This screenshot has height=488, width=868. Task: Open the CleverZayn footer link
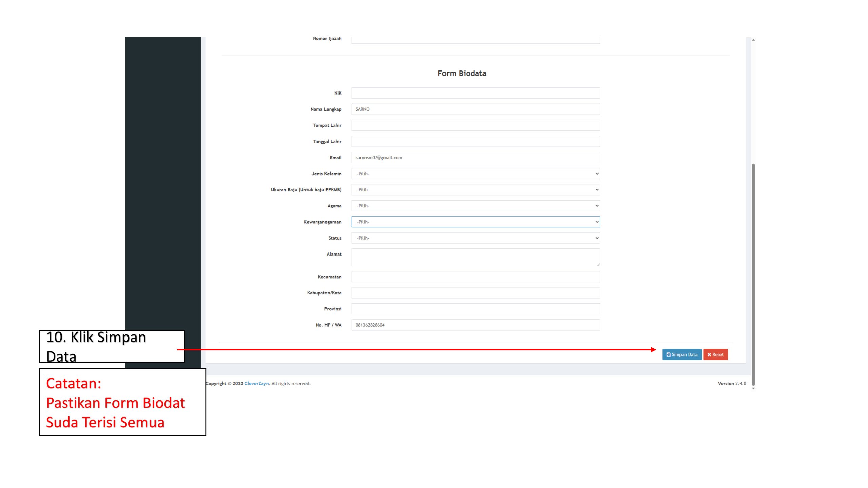[x=256, y=384]
